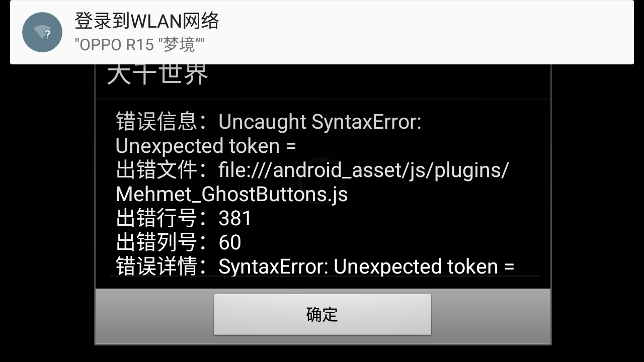The height and width of the screenshot is (362, 644).
Task: Tap the black area below the dialog
Action: click(322, 354)
